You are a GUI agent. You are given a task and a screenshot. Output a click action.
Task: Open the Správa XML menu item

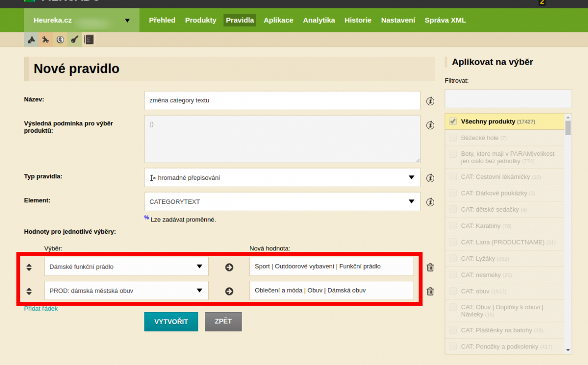click(x=445, y=20)
